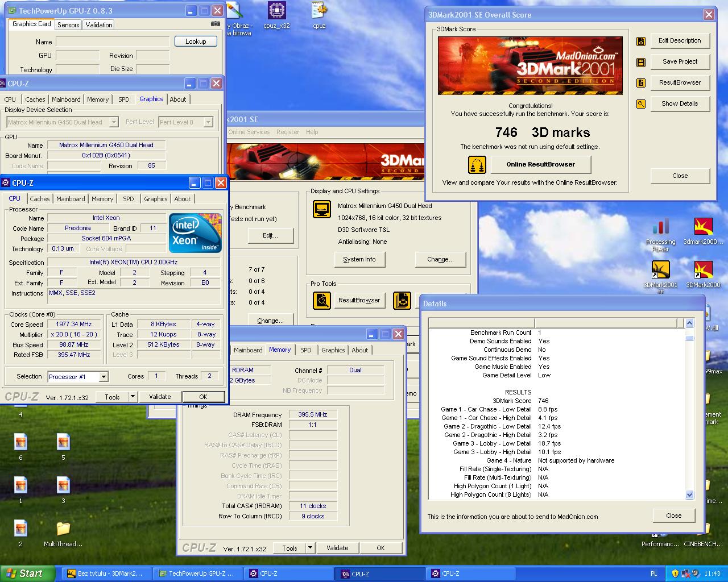The image size is (728, 582).
Task: Click the GPU-Z Lookup button
Action: [x=196, y=41]
